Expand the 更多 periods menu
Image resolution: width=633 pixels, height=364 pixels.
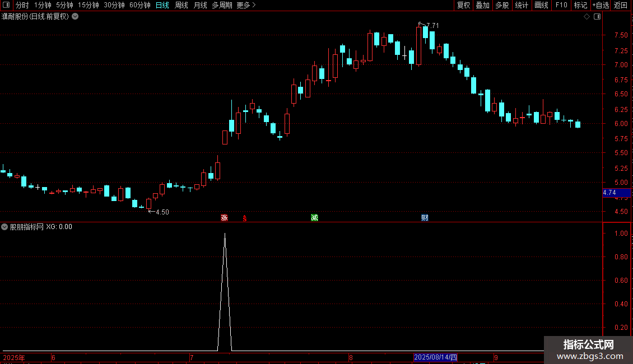[246, 5]
